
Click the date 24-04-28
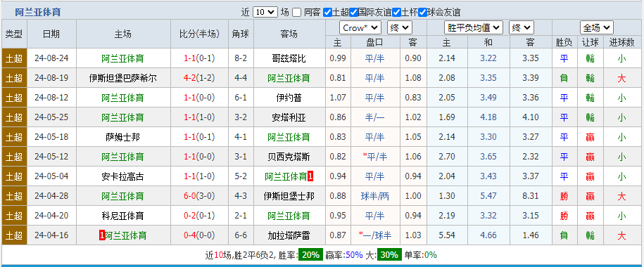pyautogui.click(x=51, y=196)
